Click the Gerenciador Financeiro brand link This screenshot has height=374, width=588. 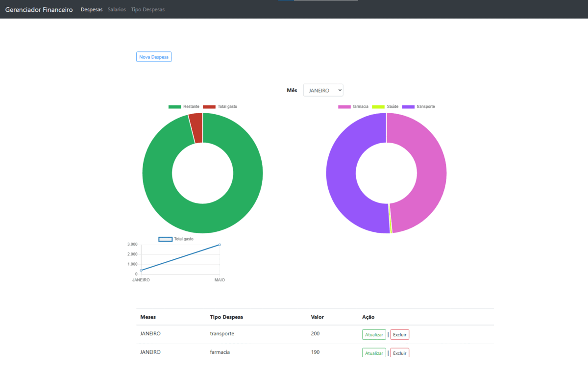pyautogui.click(x=38, y=9)
